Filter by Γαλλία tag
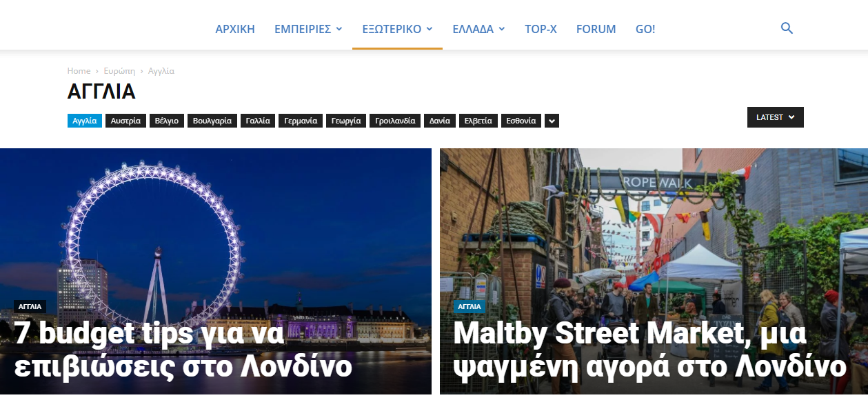The width and height of the screenshot is (868, 420). click(x=258, y=121)
